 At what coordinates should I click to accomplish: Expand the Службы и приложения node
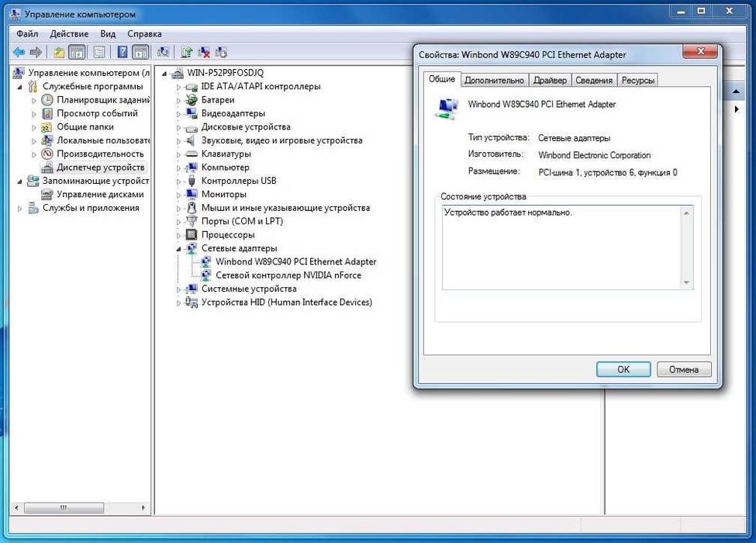[19, 209]
